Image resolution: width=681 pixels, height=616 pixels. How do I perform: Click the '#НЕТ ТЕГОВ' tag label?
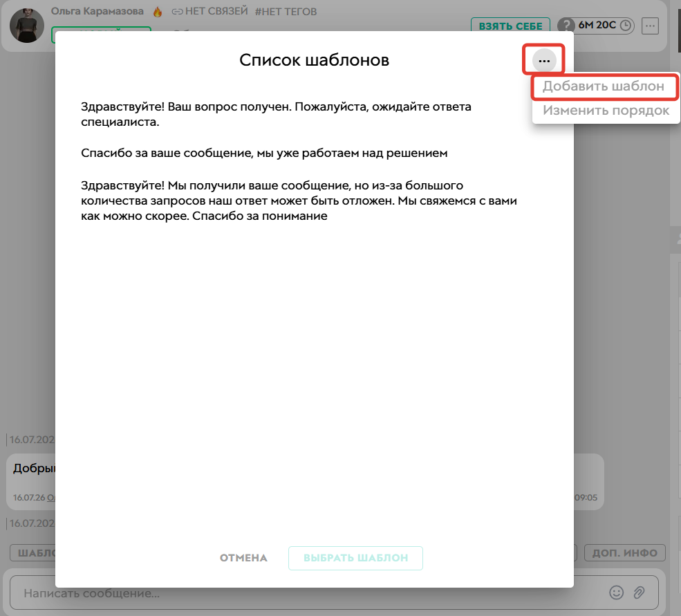coord(286,12)
